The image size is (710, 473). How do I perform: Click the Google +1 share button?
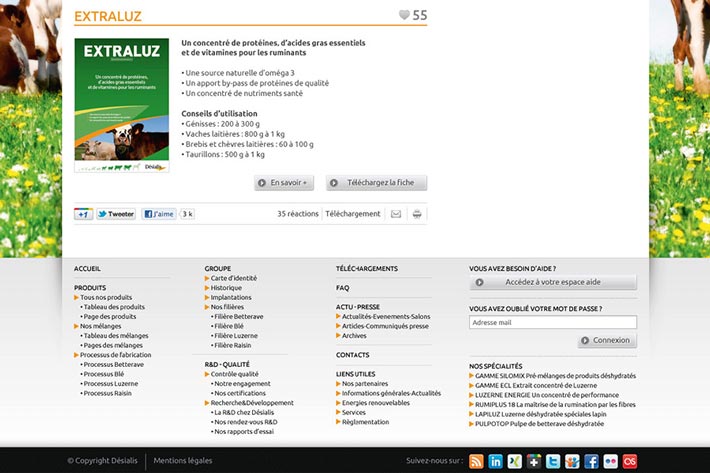(83, 214)
